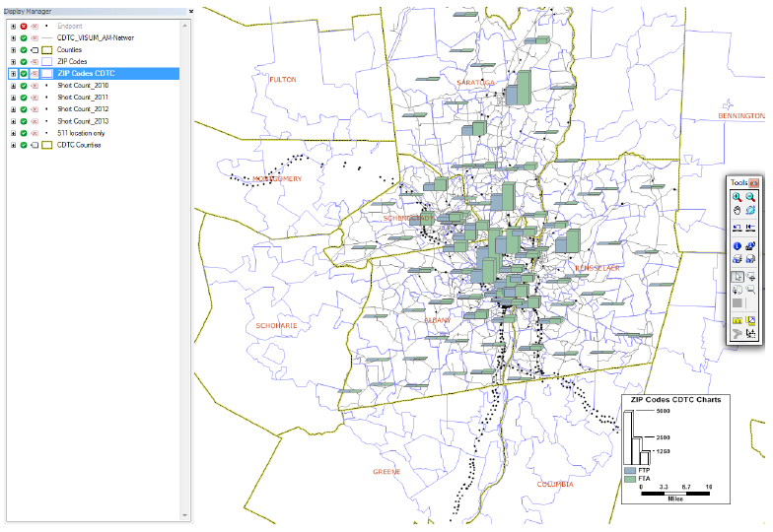Click the ZIP Codes CDTC style swatch

(46, 74)
